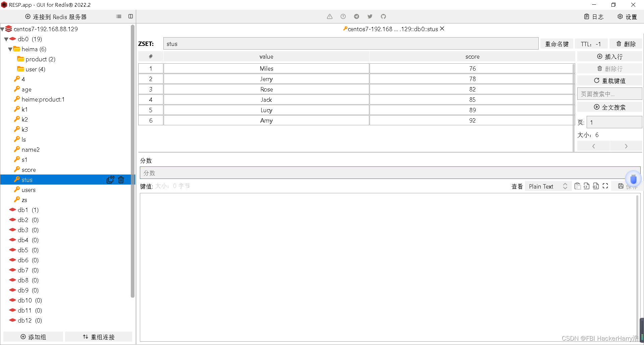Open the help question mark icon
The width and height of the screenshot is (644, 345).
(x=343, y=16)
